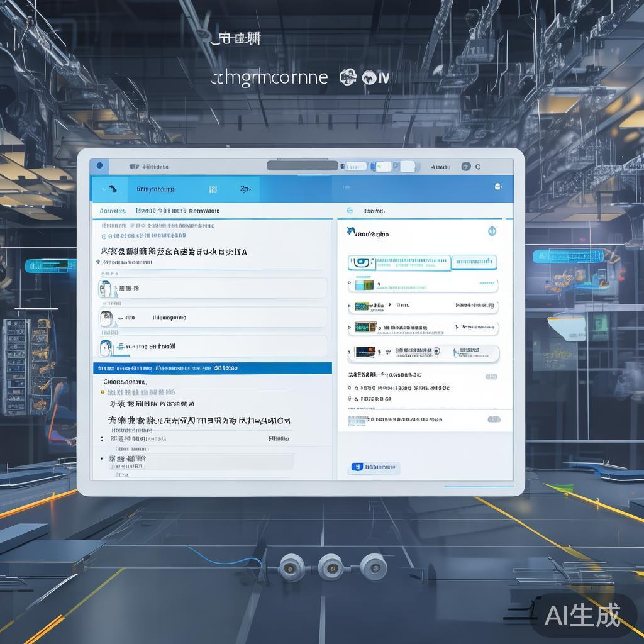Click the outlined button in first right-panel row
Viewport: 644px width, 644px height.
[x=474, y=262]
